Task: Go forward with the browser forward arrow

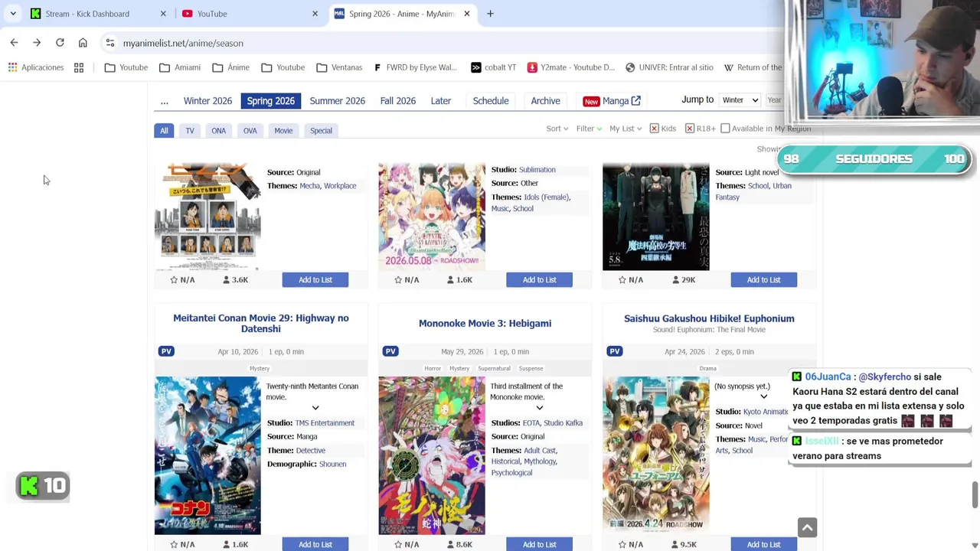Action: click(x=36, y=43)
